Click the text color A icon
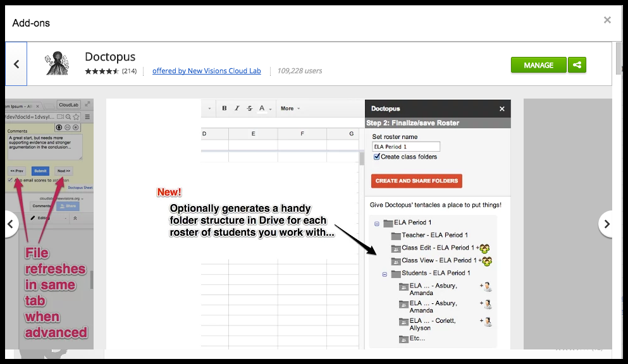 (x=262, y=109)
